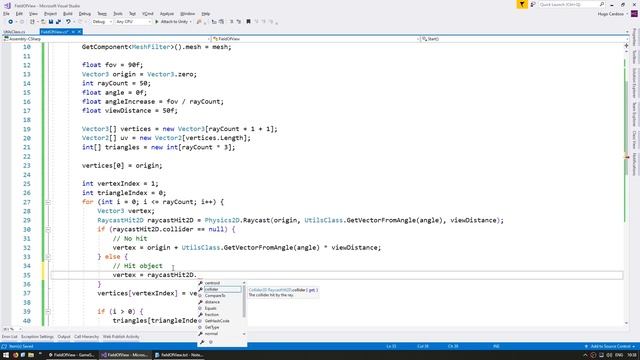Click the open file toolbar icon
Screen dimensions: 640x360
coord(43,22)
